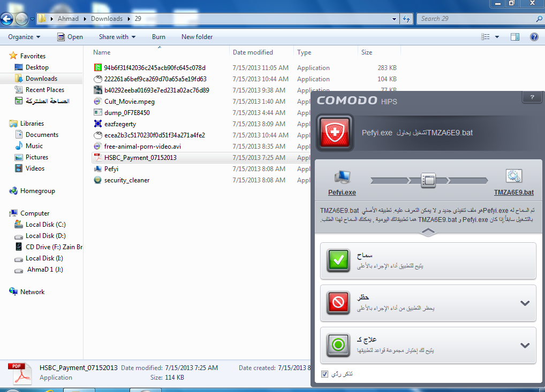
Task: Click New folder in the toolbar
Action: click(x=197, y=37)
